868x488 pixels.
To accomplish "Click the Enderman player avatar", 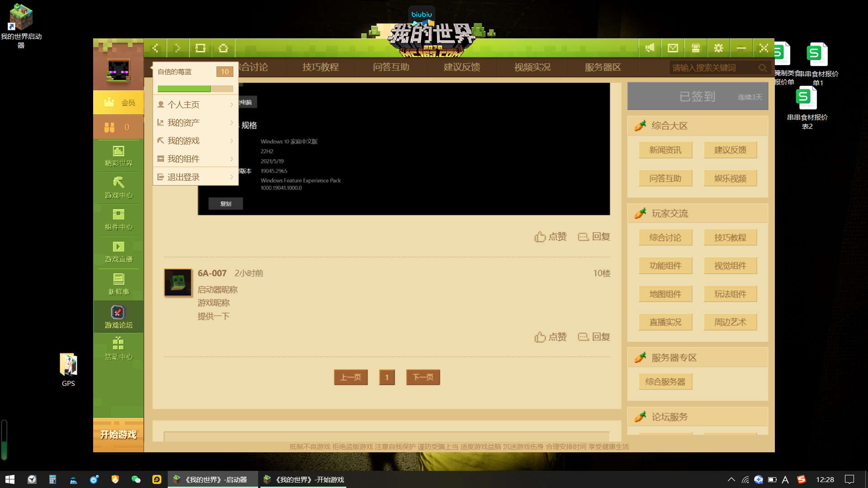I will (x=118, y=70).
